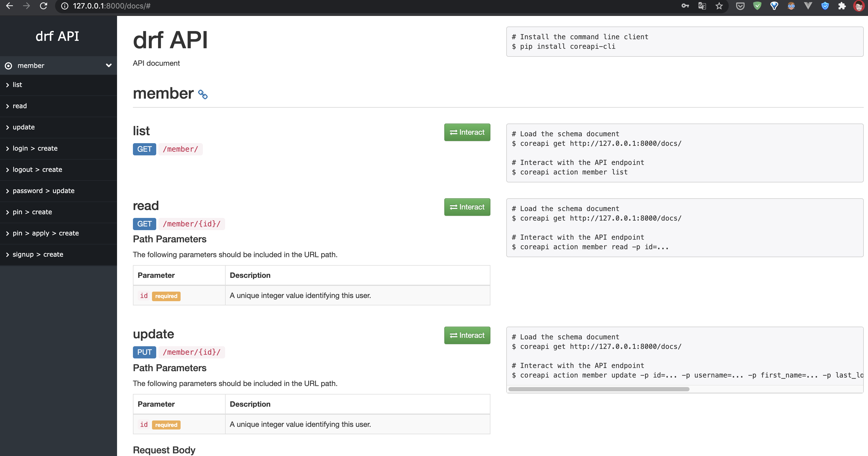Click the horizontal scrollbar in update code block
Viewport: 868px width, 456px height.
click(x=598, y=389)
